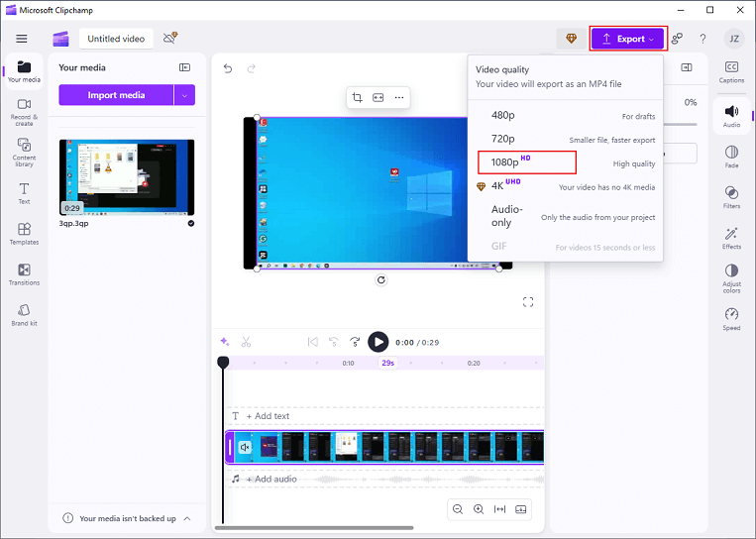Click the Fit to frame icon
This screenshot has height=539, width=756.
tap(378, 97)
